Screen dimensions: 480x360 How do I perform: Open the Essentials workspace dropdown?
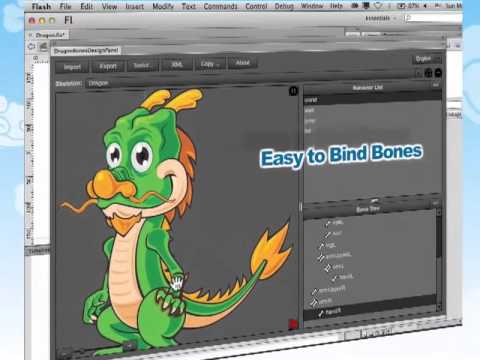pos(381,18)
